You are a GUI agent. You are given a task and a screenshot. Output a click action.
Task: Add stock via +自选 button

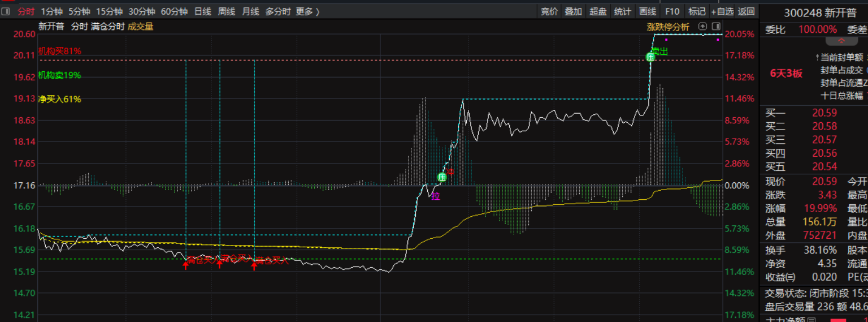pyautogui.click(x=722, y=11)
